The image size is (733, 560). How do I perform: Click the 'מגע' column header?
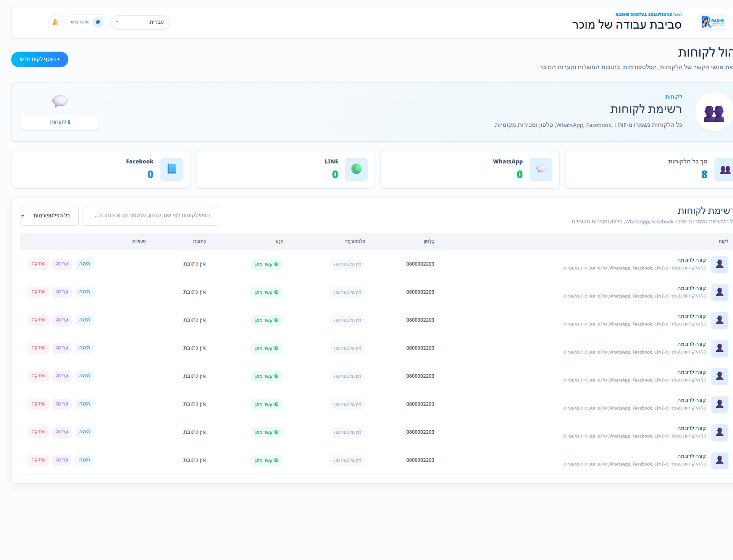[279, 241]
